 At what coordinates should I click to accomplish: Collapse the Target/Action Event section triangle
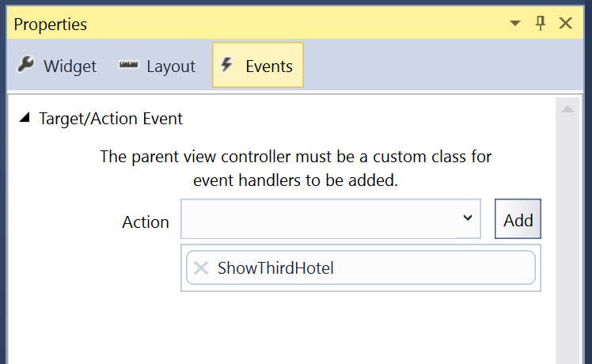[x=25, y=117]
